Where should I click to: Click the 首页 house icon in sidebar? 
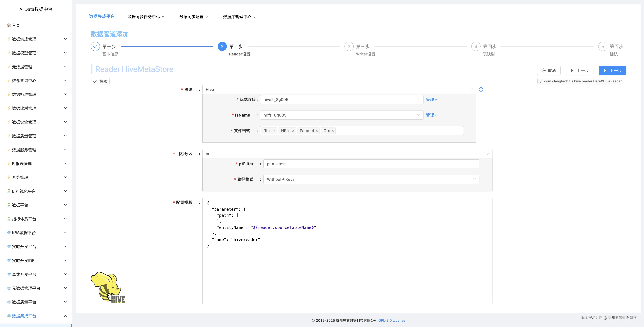(x=9, y=25)
